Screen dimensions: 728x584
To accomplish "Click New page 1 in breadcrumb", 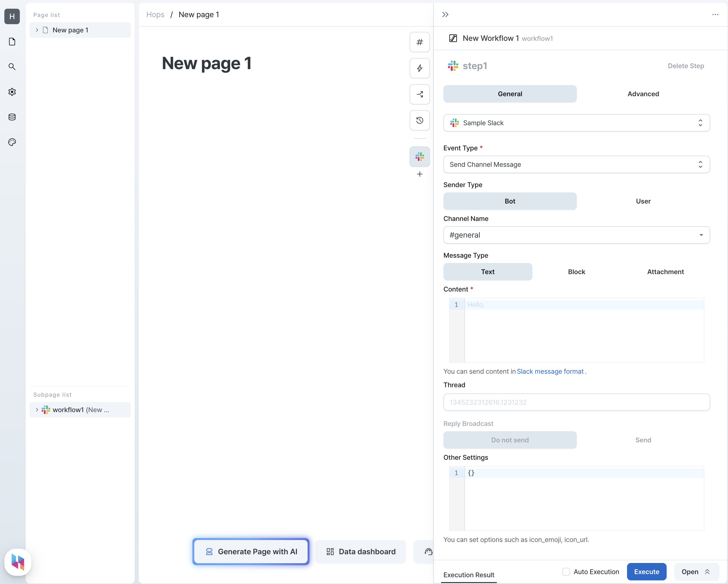I will [x=199, y=15].
